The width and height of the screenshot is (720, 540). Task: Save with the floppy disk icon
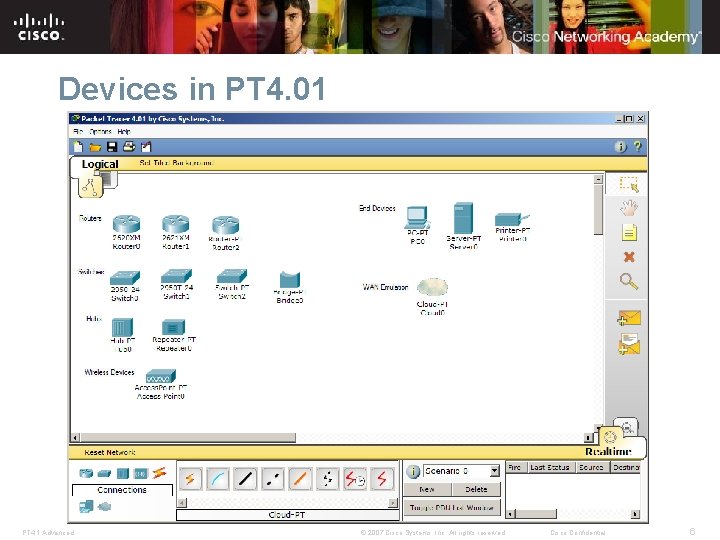point(112,147)
